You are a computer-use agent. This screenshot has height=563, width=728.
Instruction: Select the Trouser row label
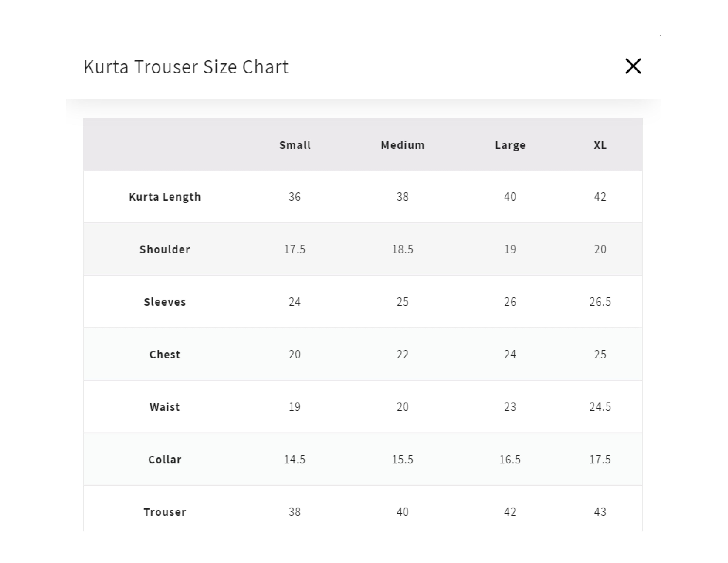pyautogui.click(x=165, y=512)
